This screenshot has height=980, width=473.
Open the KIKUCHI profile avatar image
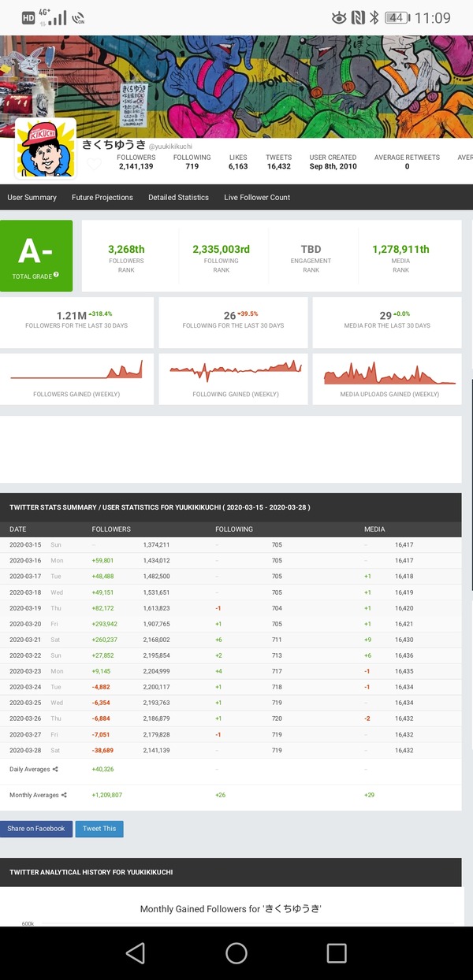point(47,149)
